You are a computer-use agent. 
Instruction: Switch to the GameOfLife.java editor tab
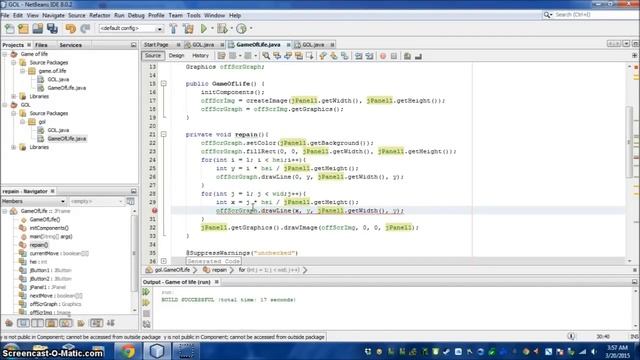click(258, 44)
